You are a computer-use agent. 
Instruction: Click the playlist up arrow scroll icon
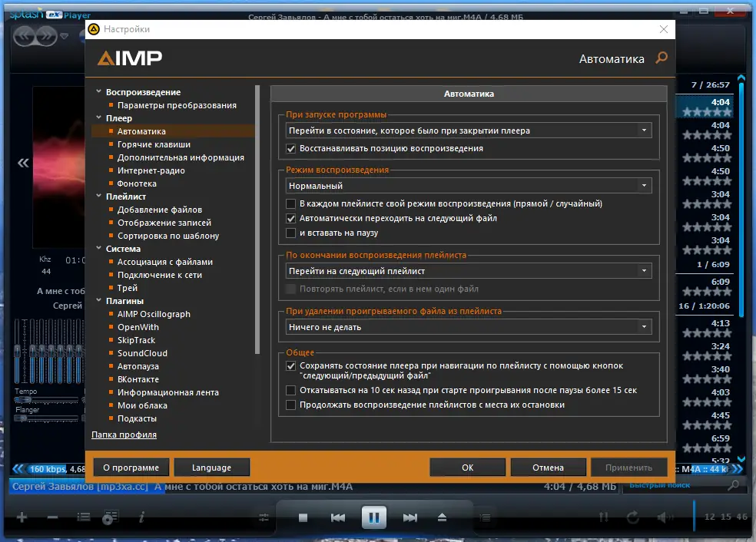coord(741,78)
